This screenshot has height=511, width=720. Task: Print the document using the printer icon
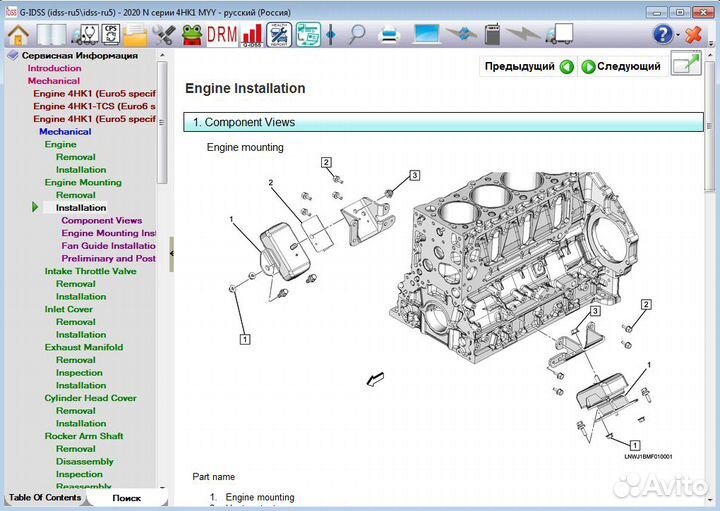coord(391,34)
